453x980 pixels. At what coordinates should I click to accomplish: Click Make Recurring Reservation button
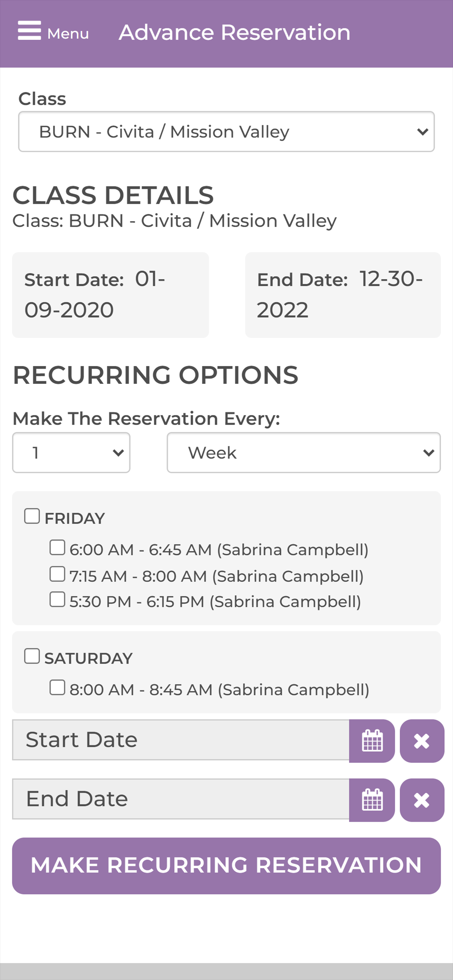click(226, 866)
